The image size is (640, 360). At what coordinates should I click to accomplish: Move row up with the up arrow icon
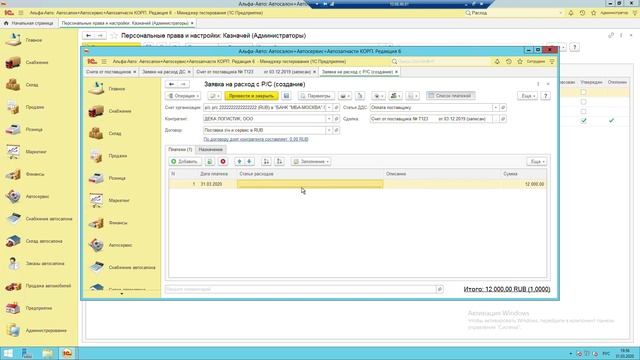(x=240, y=162)
